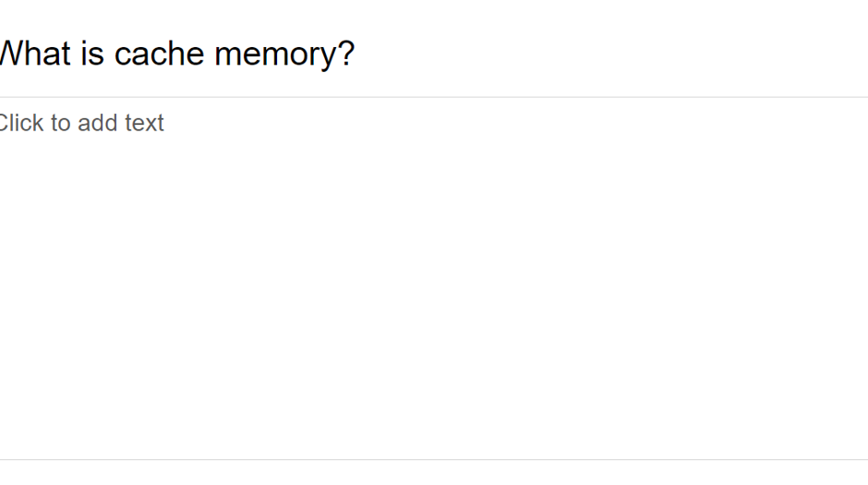This screenshot has width=868, height=485.
Task: Click the blank space above the slide title
Action: coord(434,14)
